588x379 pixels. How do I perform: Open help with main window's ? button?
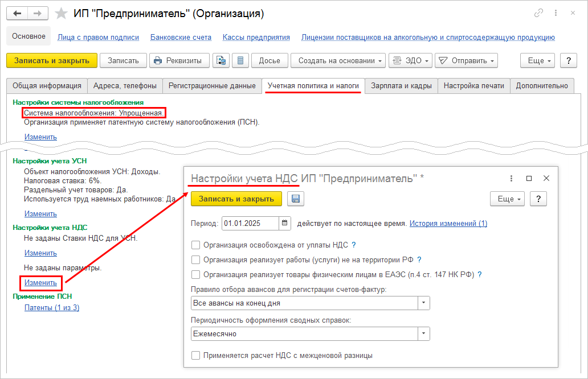click(569, 61)
